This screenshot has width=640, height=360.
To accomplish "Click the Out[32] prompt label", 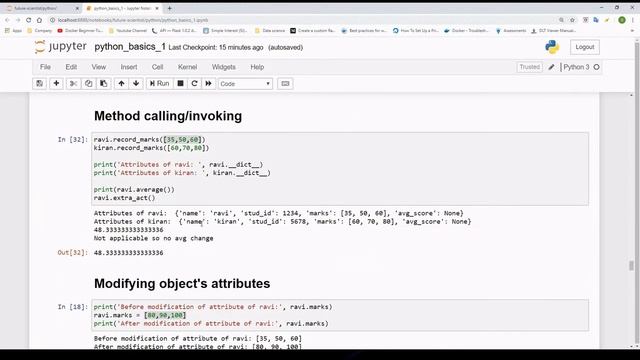I will [x=73, y=253].
